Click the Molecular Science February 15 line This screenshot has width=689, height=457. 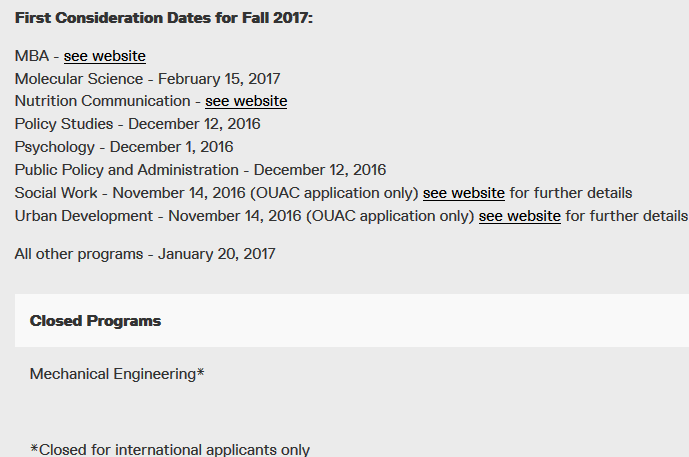pyautogui.click(x=147, y=79)
